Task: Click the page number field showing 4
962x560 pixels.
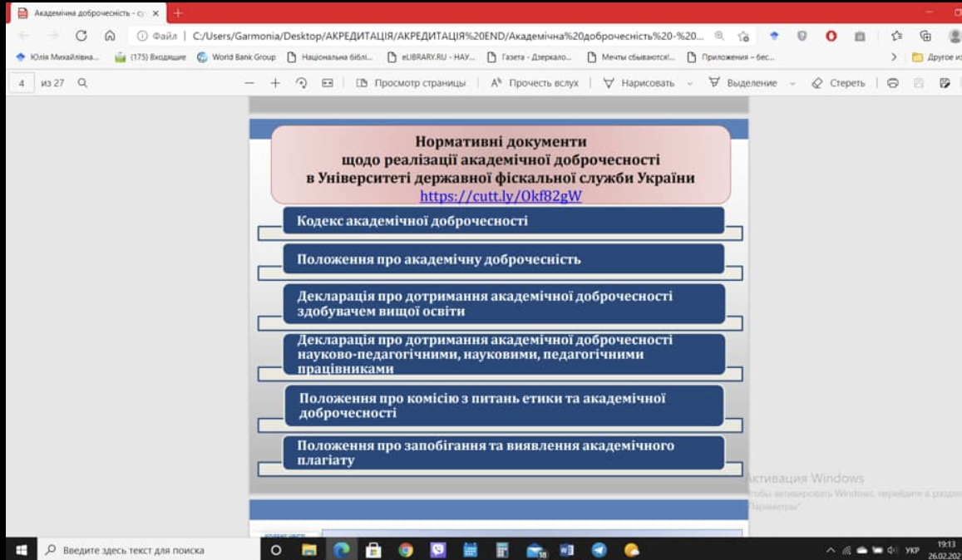Action: pyautogui.click(x=22, y=83)
